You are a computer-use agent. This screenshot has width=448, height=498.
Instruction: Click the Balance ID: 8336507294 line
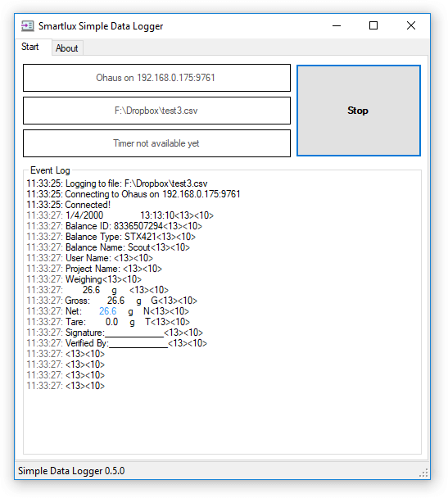[x=115, y=226]
